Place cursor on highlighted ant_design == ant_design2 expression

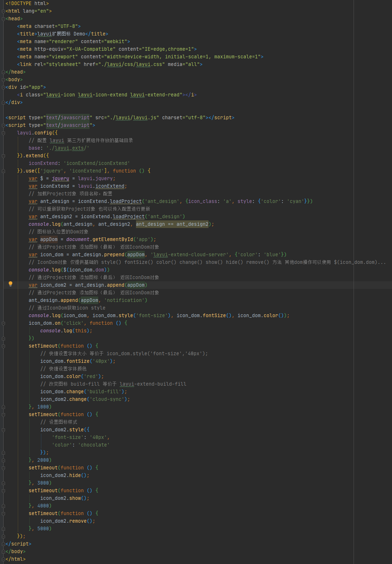coord(172,224)
